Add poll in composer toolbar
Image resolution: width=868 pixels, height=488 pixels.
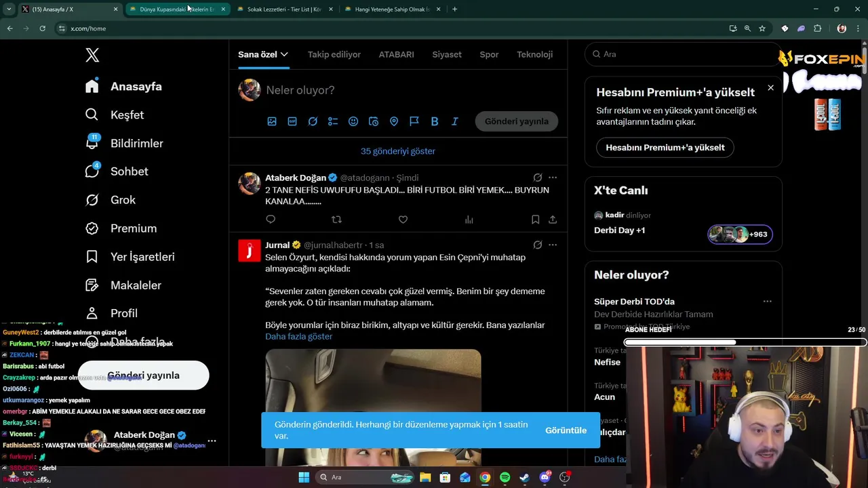point(333,121)
